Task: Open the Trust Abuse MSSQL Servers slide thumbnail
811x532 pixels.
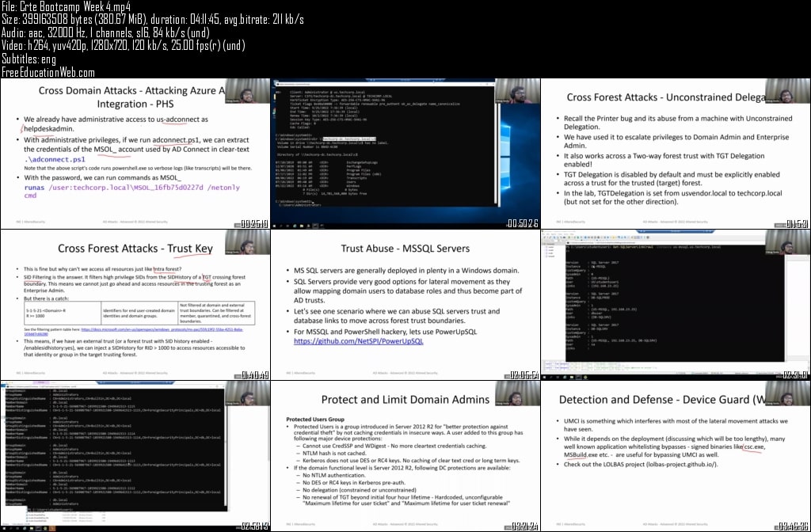Action: [405, 305]
